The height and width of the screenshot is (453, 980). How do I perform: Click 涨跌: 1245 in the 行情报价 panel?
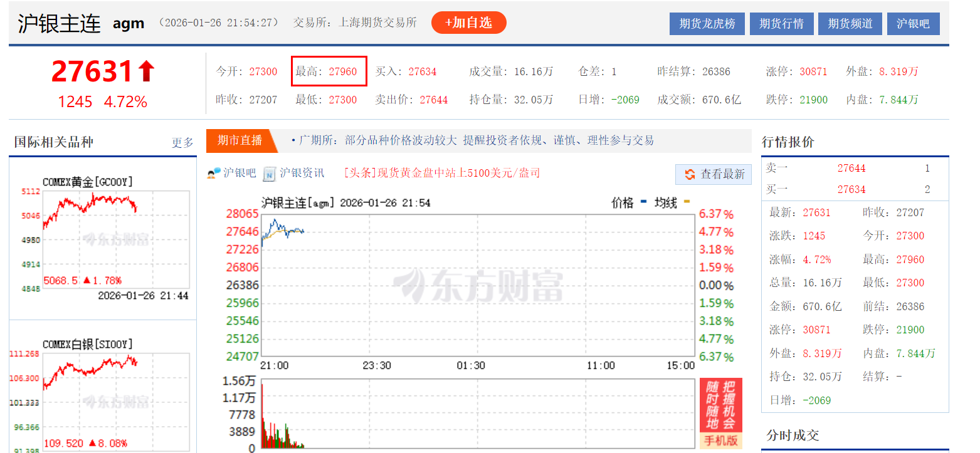click(x=798, y=236)
